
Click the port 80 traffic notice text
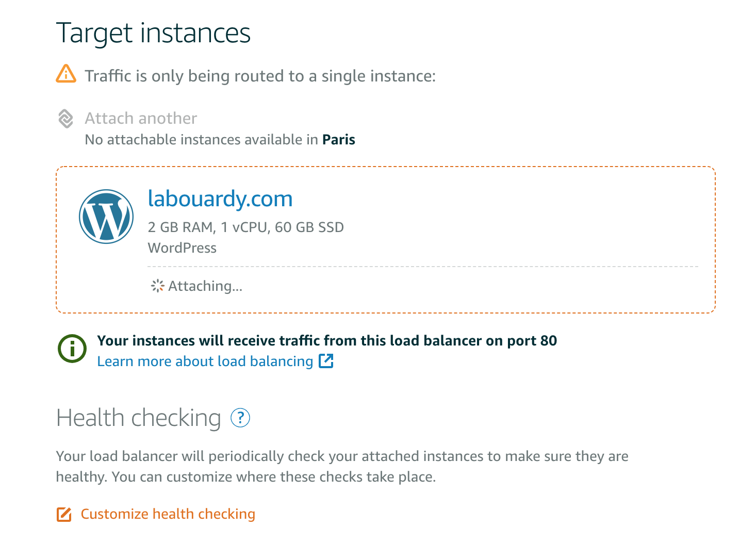[327, 340]
